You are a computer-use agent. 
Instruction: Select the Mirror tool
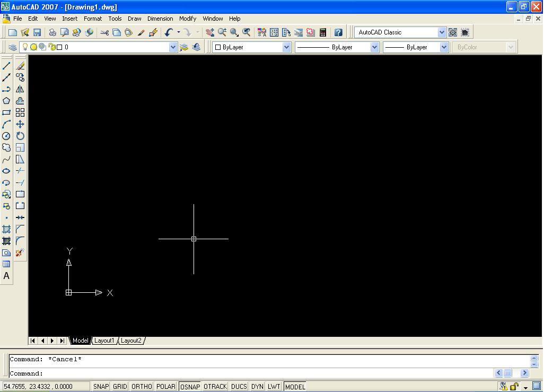tap(19, 89)
